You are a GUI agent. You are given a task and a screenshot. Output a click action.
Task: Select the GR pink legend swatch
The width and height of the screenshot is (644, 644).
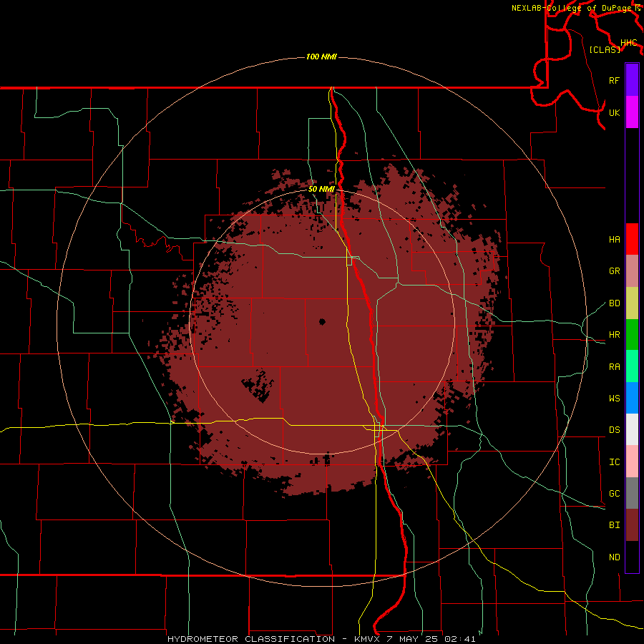tap(632, 271)
